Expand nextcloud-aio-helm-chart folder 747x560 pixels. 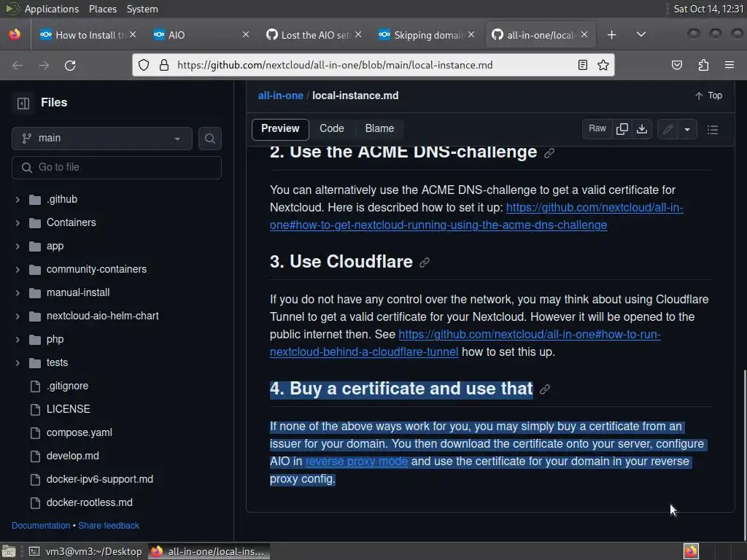pyautogui.click(x=18, y=316)
